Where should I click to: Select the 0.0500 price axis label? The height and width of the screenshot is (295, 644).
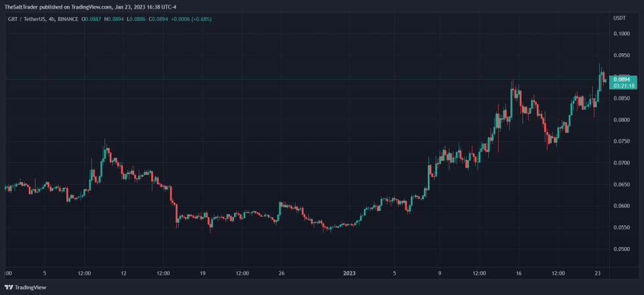click(x=621, y=249)
